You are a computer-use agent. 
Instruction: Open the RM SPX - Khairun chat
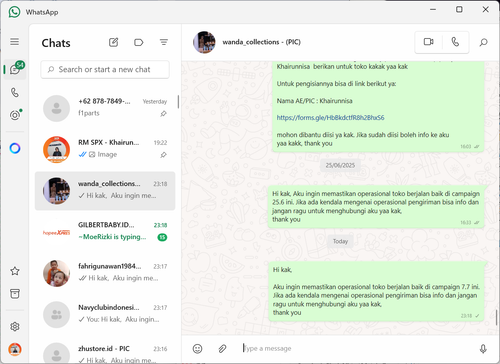pos(105,149)
